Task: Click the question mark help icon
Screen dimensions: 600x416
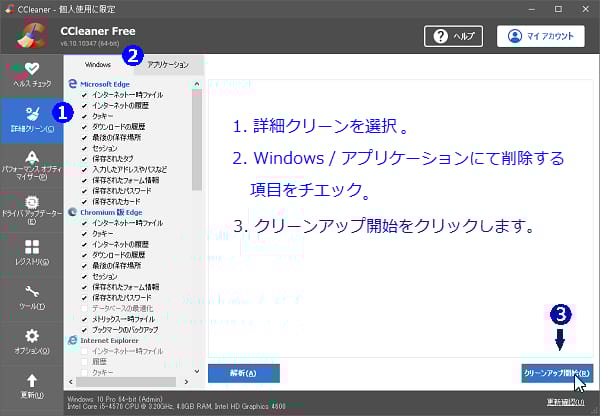Action: (440, 36)
